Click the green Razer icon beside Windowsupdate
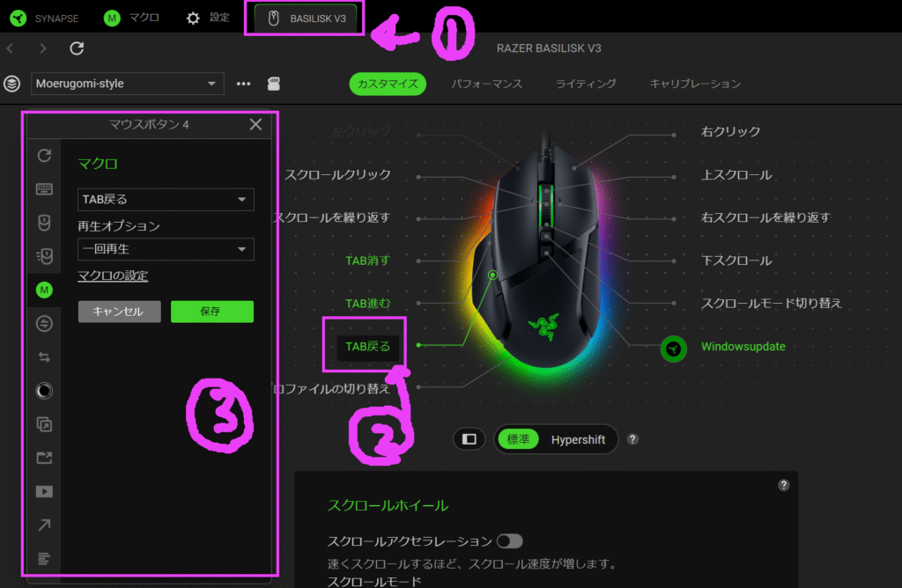This screenshot has width=902, height=588. click(673, 349)
